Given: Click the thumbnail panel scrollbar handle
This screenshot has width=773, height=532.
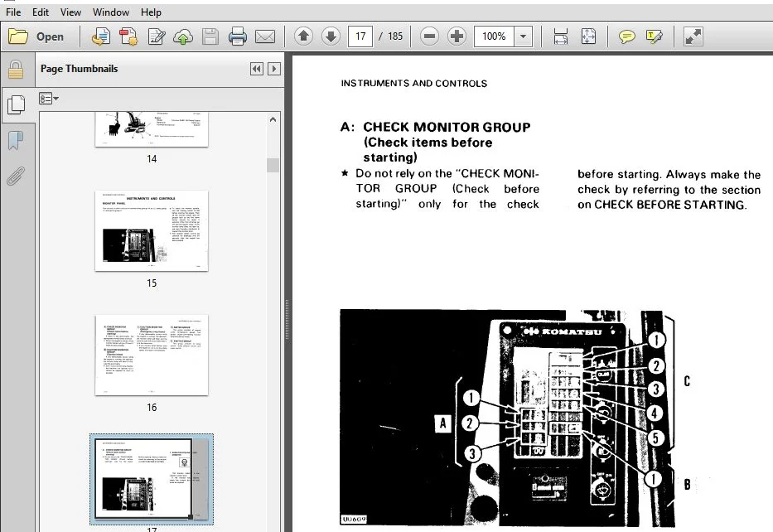Looking at the screenshot, I should click(x=273, y=165).
